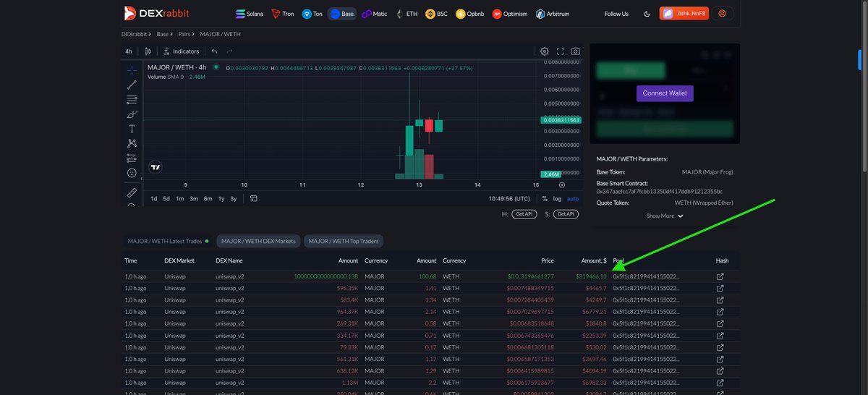The height and width of the screenshot is (395, 868).
Task: Take a chart snapshot with the camera icon
Action: click(575, 51)
